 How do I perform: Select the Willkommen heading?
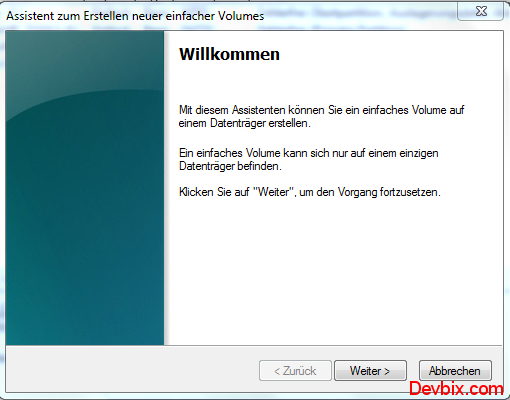[229, 54]
